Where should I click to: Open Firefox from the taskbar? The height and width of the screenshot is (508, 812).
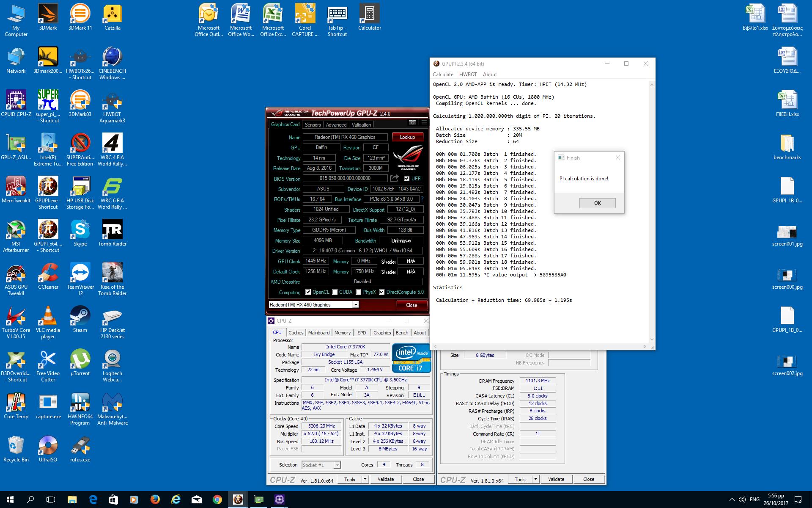(155, 500)
